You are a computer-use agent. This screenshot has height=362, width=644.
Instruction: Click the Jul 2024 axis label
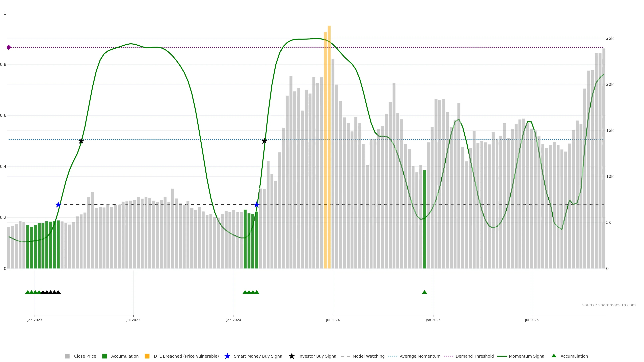(x=333, y=320)
